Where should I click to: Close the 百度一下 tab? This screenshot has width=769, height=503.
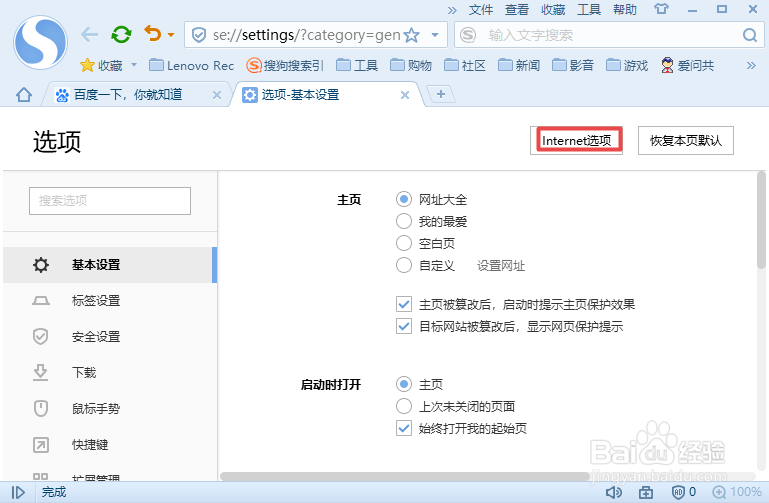pos(217,95)
